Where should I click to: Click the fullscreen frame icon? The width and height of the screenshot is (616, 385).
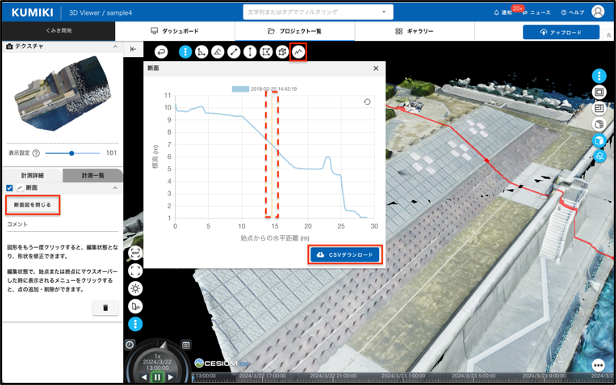pos(136,271)
